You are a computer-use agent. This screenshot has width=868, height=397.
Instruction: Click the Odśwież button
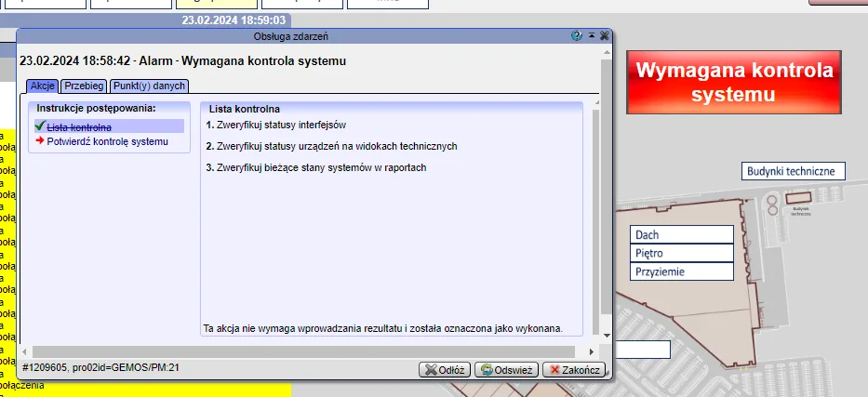point(506,370)
